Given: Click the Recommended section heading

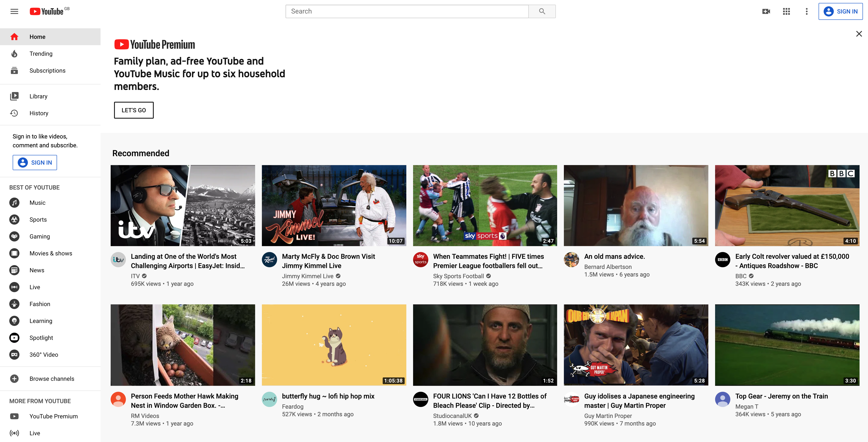Looking at the screenshot, I should click(x=140, y=153).
